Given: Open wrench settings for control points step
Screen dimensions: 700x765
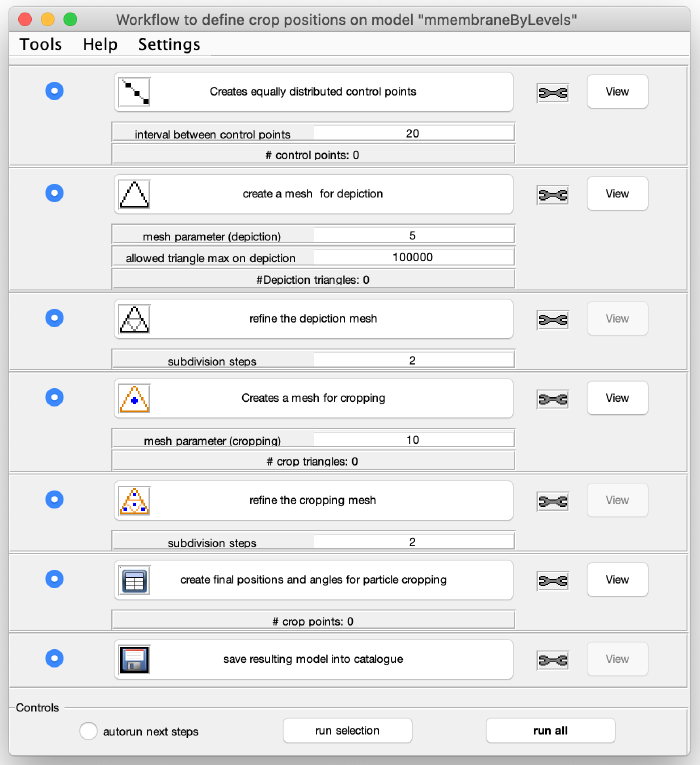Looking at the screenshot, I should pyautogui.click(x=553, y=93).
